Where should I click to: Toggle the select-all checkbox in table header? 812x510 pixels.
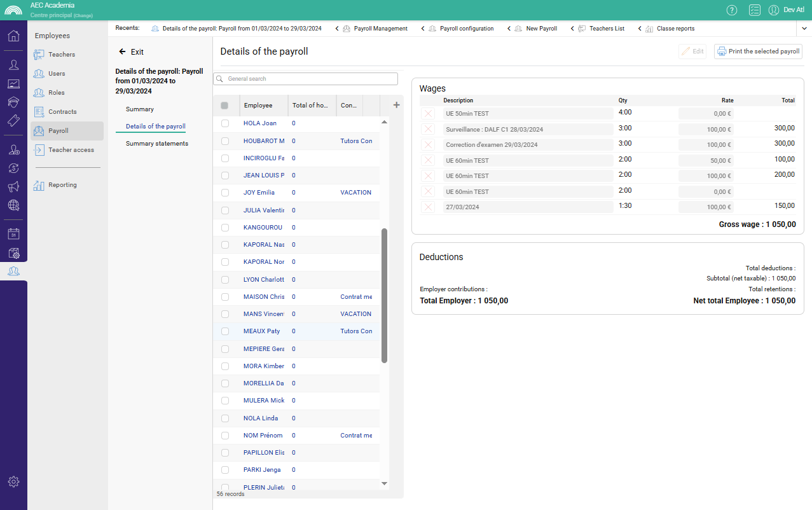tap(224, 106)
